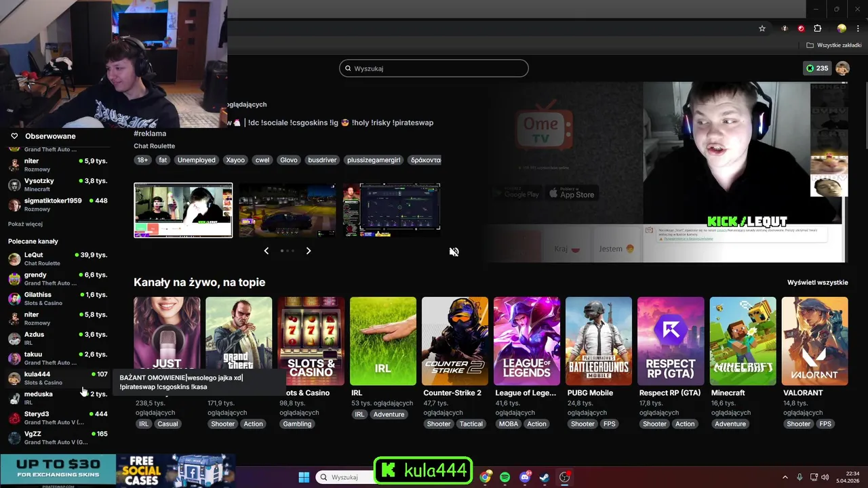The image size is (868, 488).
Task: Open Slots & Casino category card
Action: (311, 341)
